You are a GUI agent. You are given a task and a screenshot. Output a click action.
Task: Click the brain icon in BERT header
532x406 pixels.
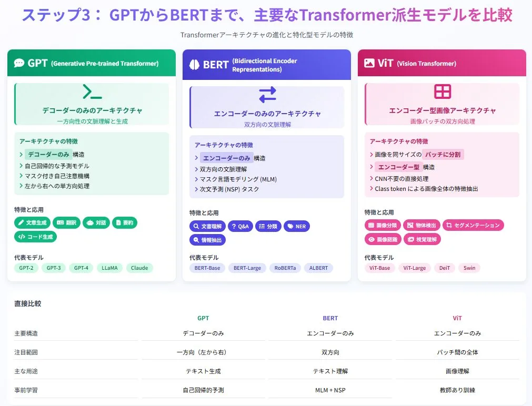(195, 65)
